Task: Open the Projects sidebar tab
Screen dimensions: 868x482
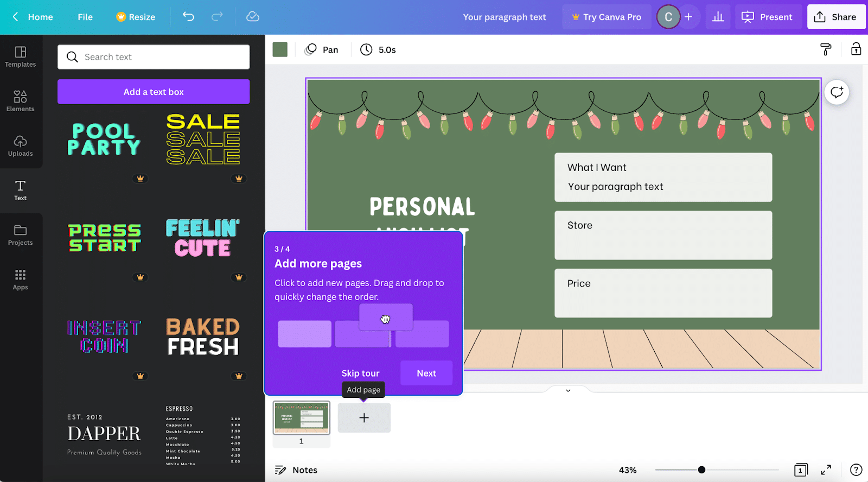Action: (21, 235)
